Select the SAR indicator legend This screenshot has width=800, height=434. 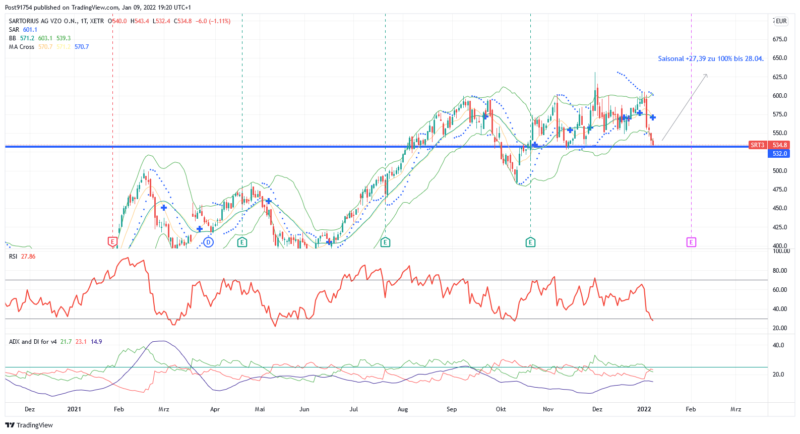point(15,29)
